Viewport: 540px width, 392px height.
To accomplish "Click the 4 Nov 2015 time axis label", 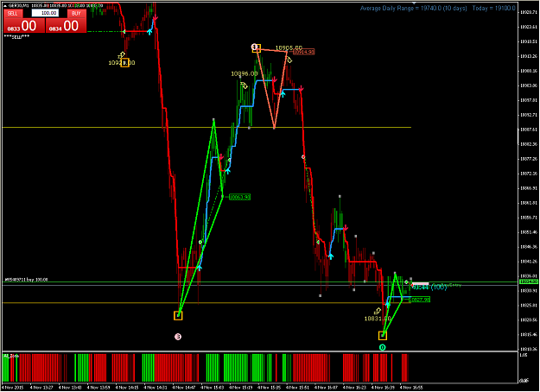I will (13, 388).
